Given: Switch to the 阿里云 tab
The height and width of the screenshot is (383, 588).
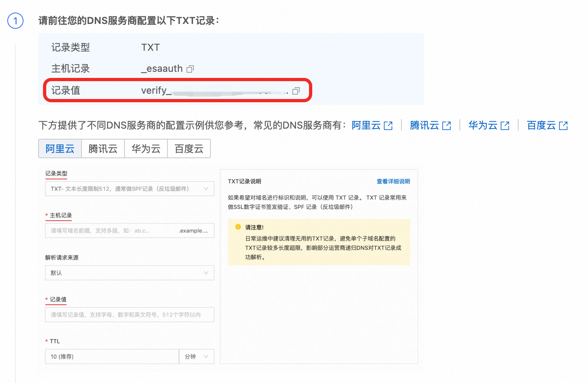Looking at the screenshot, I should (60, 148).
